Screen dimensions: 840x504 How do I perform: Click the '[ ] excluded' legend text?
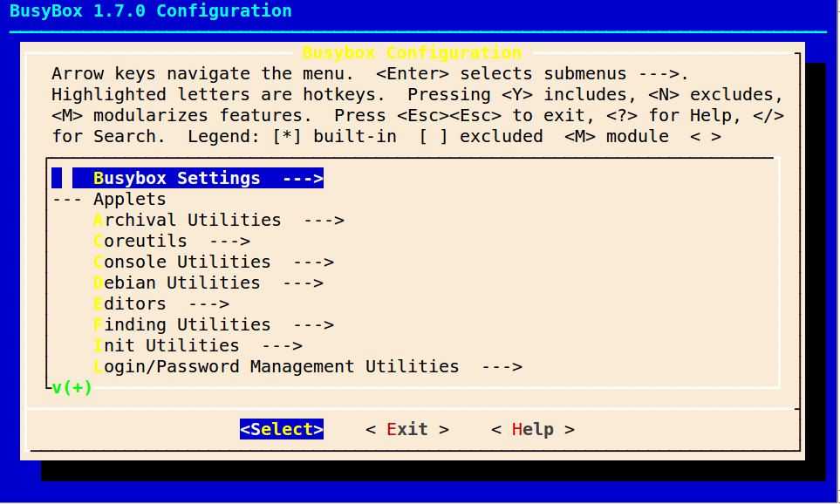(x=481, y=137)
